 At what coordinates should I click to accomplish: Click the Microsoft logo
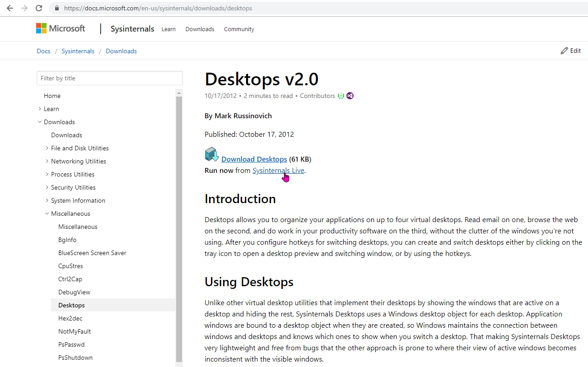[x=61, y=28]
